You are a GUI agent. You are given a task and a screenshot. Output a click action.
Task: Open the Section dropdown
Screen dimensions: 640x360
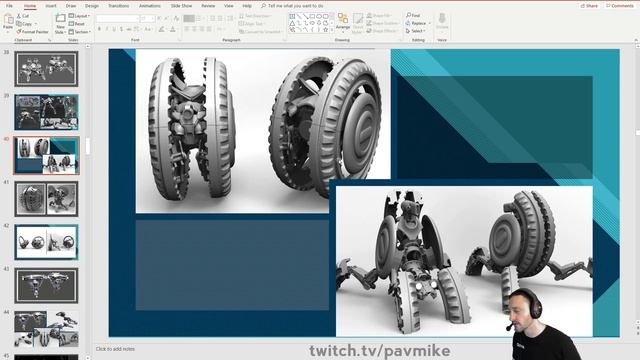coord(80,31)
